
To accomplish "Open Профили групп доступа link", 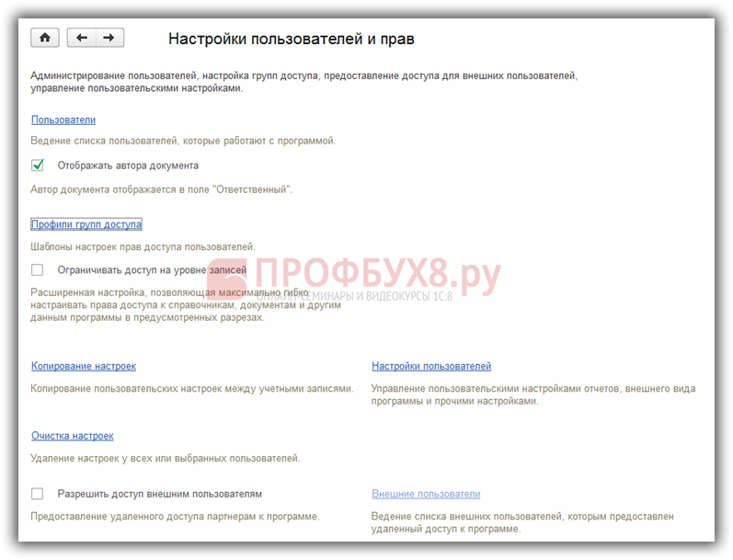I will point(86,224).
